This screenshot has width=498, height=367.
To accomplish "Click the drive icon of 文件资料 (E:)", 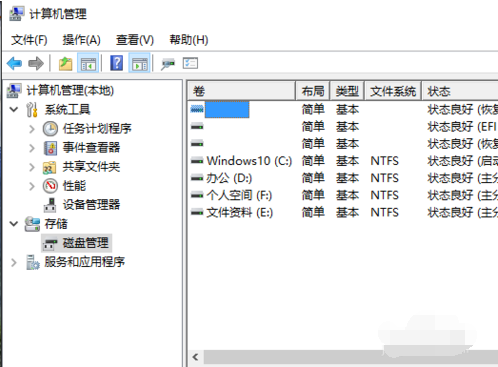I will [197, 213].
